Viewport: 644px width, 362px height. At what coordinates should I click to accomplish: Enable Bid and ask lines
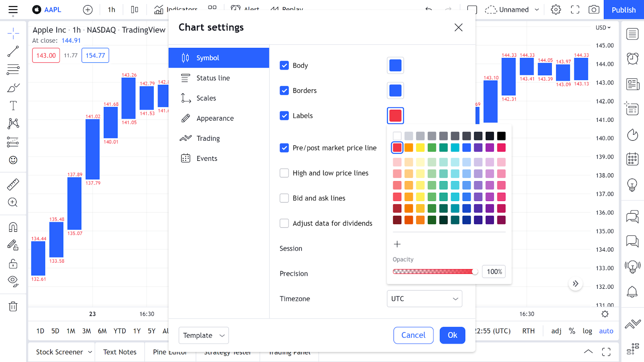[284, 198]
